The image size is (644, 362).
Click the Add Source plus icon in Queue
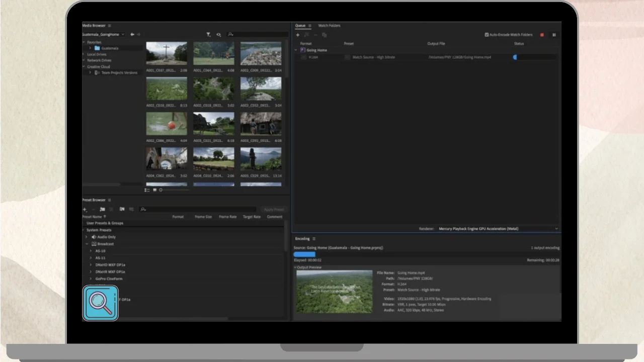(x=297, y=35)
